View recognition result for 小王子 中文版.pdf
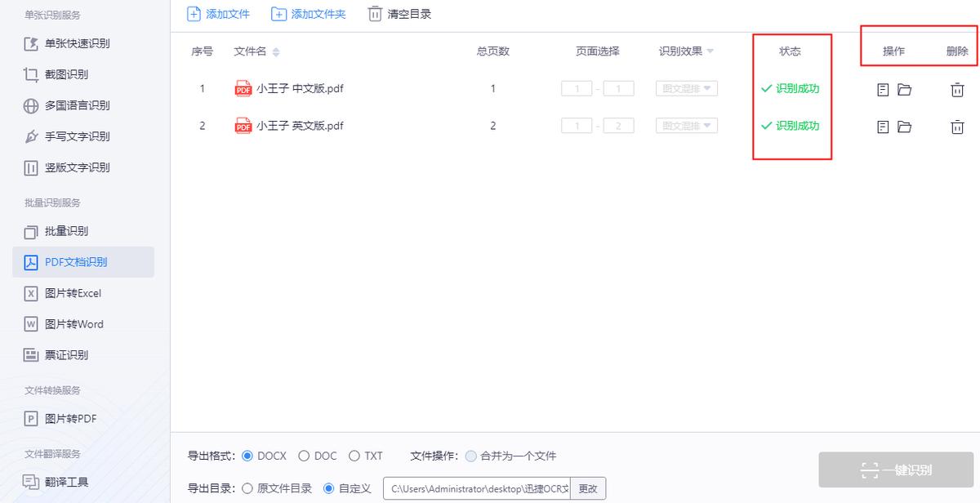Screen dimensions: 980x503 pyautogui.click(x=883, y=90)
